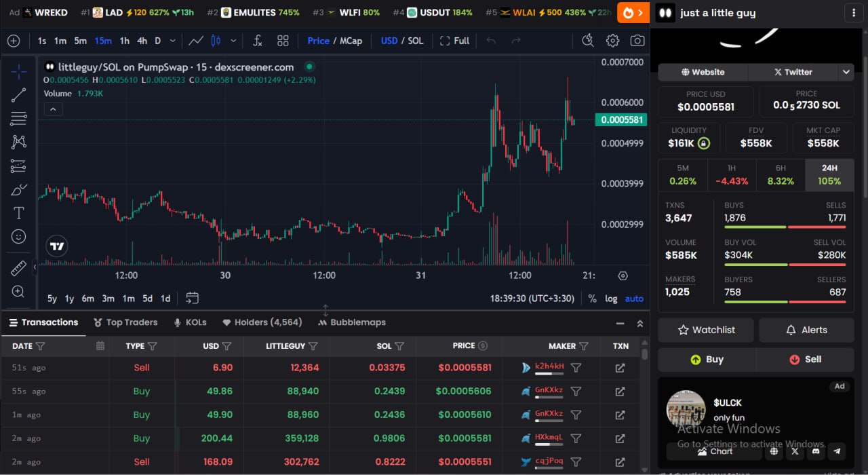The width and height of the screenshot is (868, 475).
Task: Filter by USD column funnel
Action: pos(226,346)
